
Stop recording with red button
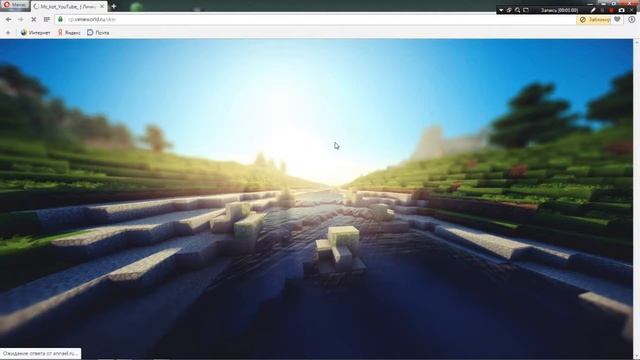(611, 10)
